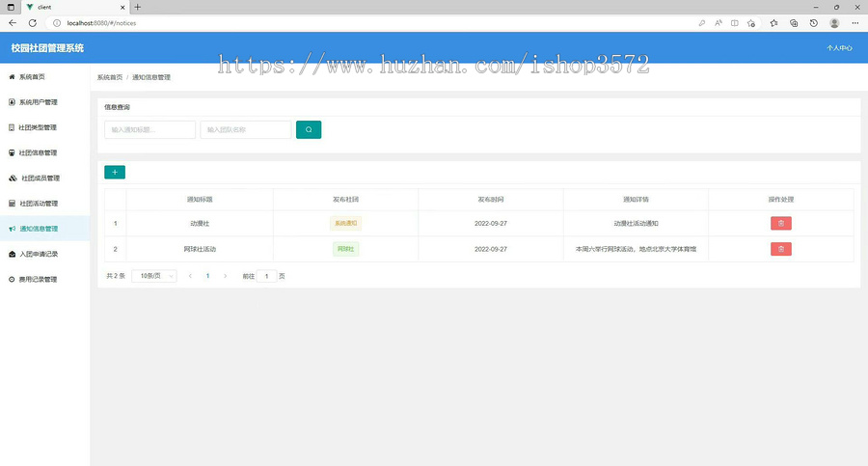Click the password key icon in the address bar
The image size is (868, 466).
[701, 23]
